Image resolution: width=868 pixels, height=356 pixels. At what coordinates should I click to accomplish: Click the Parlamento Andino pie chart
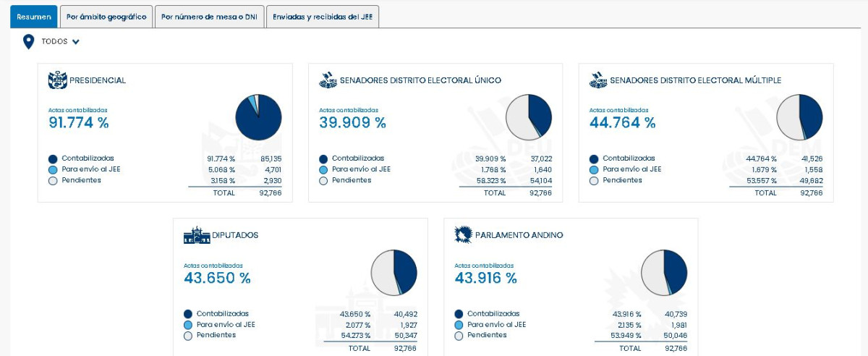click(664, 273)
